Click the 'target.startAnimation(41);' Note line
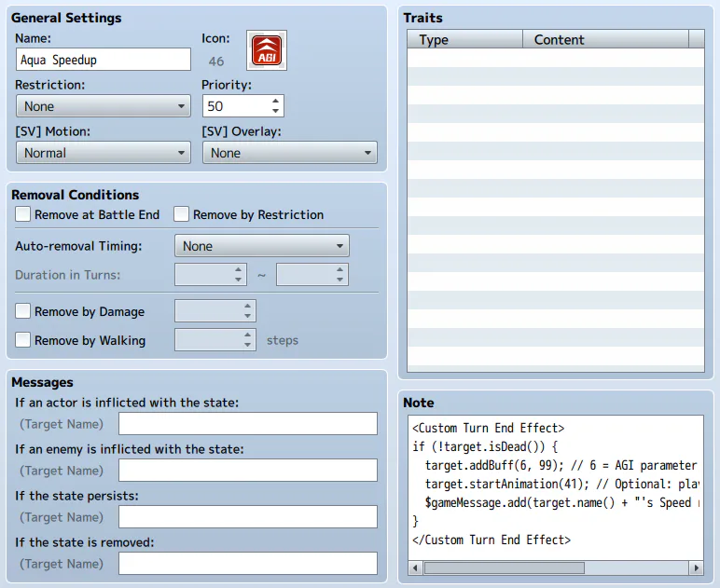This screenshot has height=588, width=720. pyautogui.click(x=562, y=484)
